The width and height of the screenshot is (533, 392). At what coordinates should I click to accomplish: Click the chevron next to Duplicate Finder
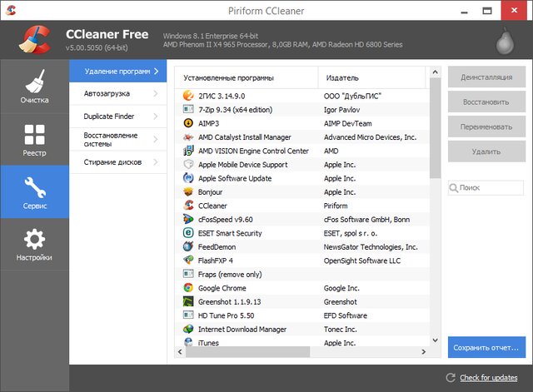click(x=156, y=117)
